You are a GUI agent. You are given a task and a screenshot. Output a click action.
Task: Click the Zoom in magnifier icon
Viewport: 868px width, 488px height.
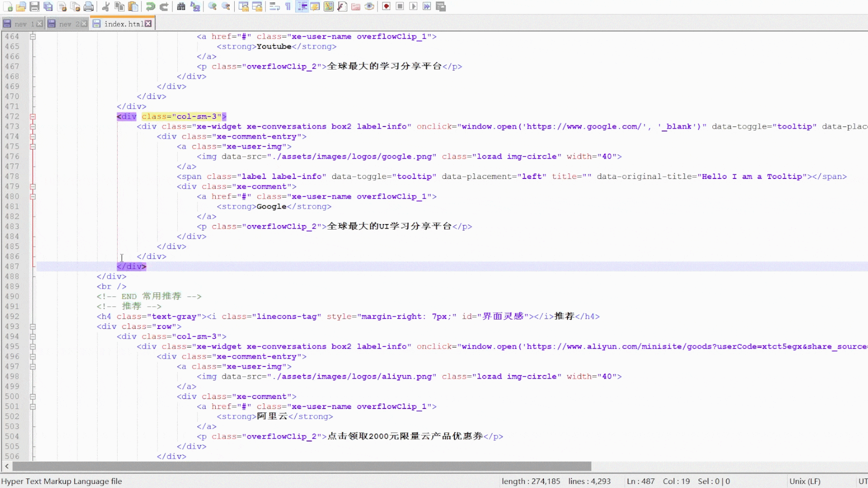(212, 6)
